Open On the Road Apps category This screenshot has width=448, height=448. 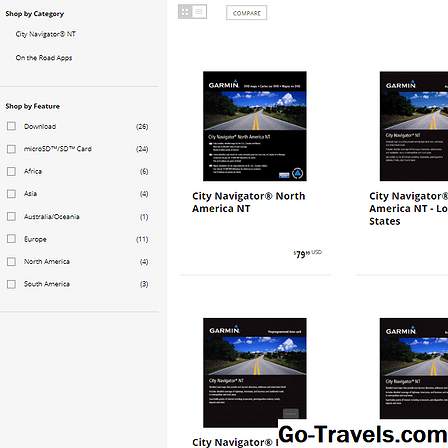point(44,58)
